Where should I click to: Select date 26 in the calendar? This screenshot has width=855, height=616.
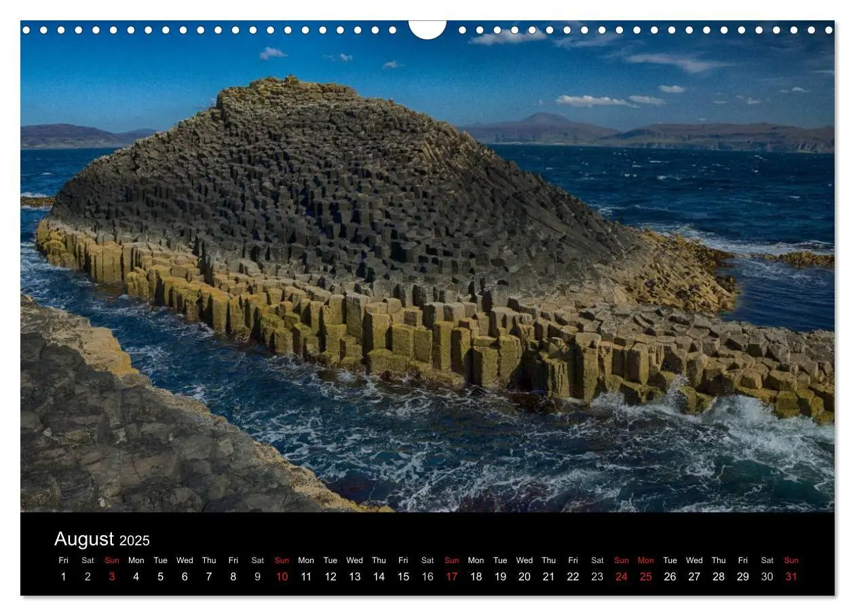click(x=670, y=577)
